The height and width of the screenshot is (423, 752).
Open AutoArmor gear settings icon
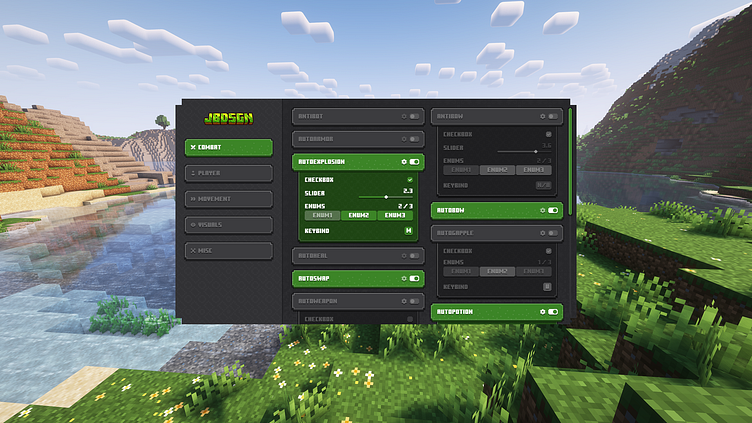pyautogui.click(x=404, y=139)
